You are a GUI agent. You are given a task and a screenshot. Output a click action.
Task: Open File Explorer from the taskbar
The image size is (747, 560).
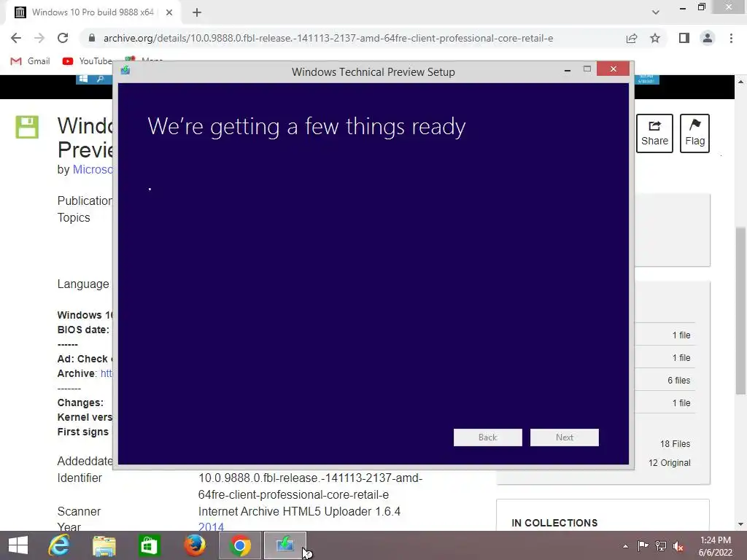coord(104,545)
